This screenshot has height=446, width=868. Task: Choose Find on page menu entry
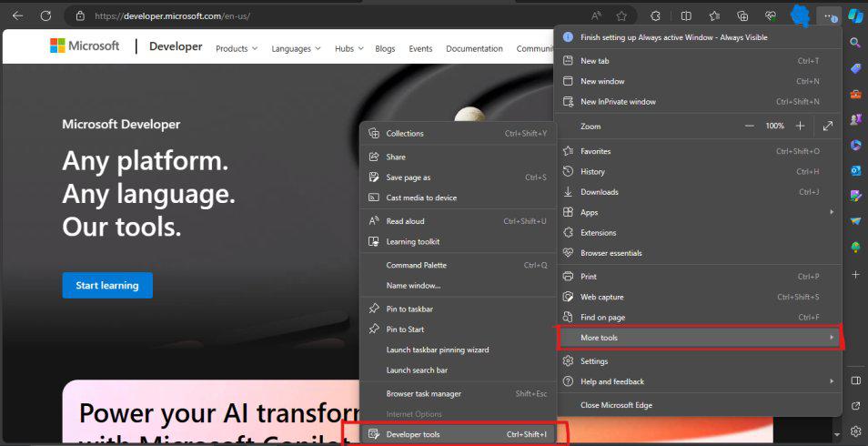(698, 318)
